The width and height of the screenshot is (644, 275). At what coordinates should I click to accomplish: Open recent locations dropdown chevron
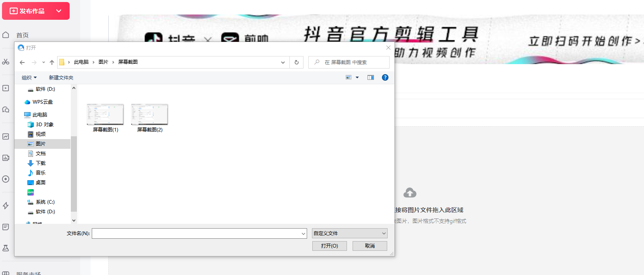pos(43,62)
